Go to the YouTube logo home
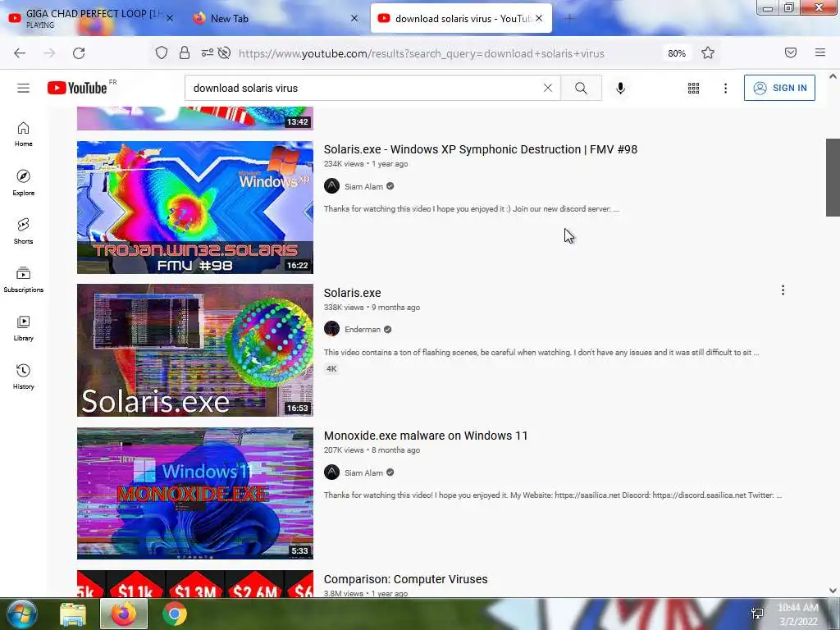This screenshot has height=630, width=840. coord(78,88)
